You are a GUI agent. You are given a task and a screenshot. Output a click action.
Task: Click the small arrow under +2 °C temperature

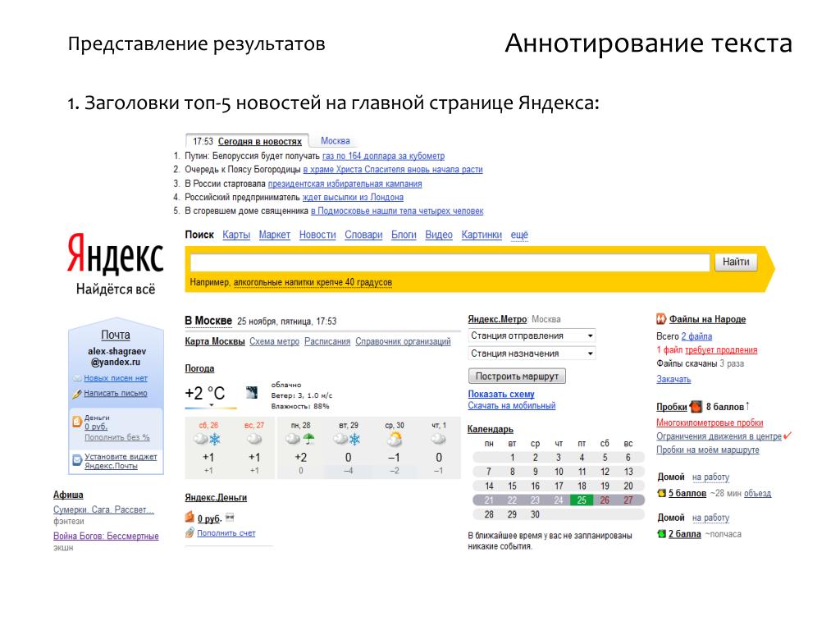coord(211,405)
